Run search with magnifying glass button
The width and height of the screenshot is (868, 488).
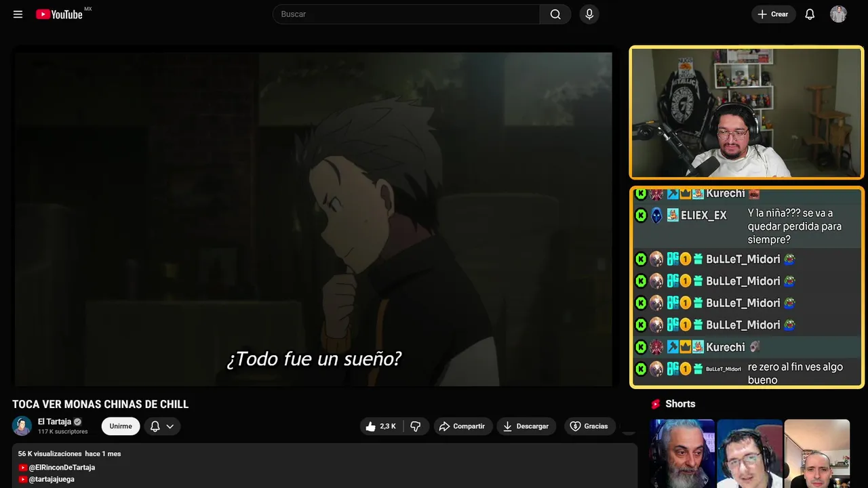(x=555, y=14)
